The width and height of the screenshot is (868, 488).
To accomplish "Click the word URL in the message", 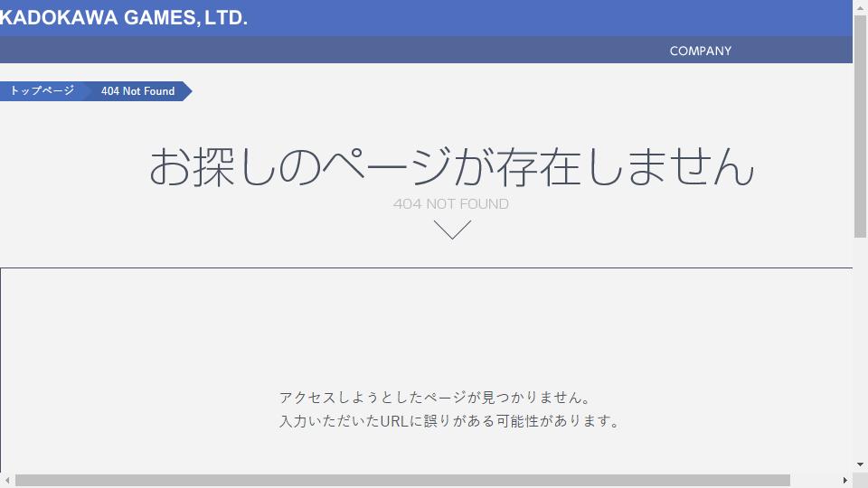I will [394, 421].
